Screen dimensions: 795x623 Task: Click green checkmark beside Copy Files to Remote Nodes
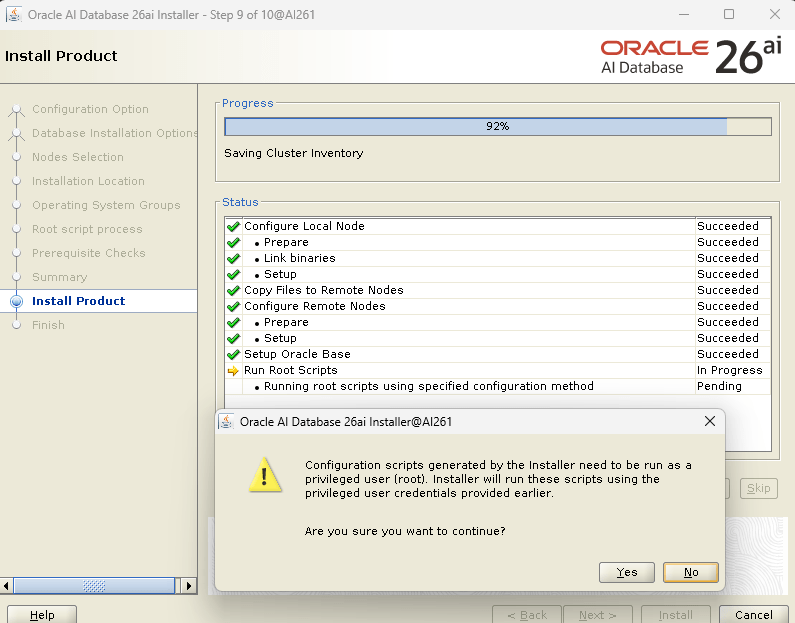point(233,291)
